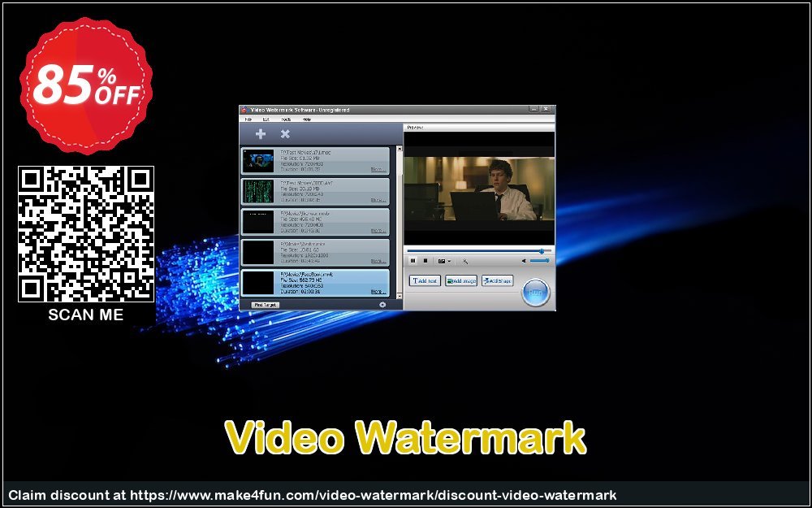Click the Add text button
The height and width of the screenshot is (508, 812).
[425, 281]
